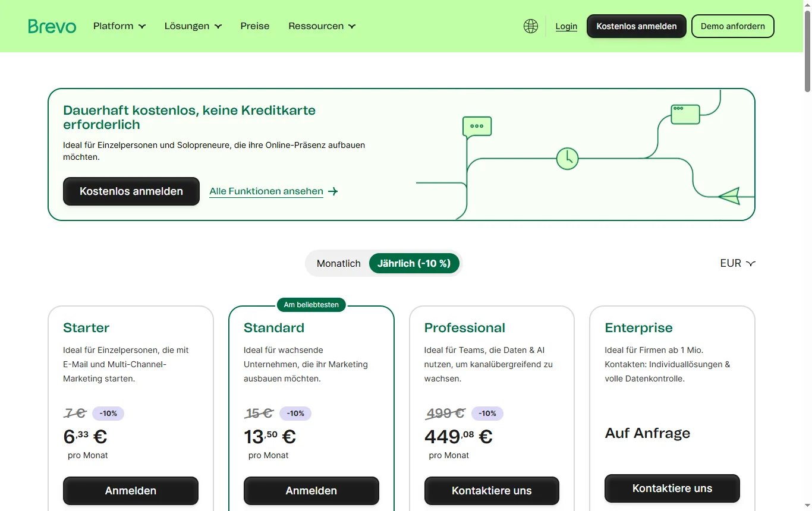812x511 pixels.
Task: Click the Brevo logo
Action: pyautogui.click(x=52, y=26)
